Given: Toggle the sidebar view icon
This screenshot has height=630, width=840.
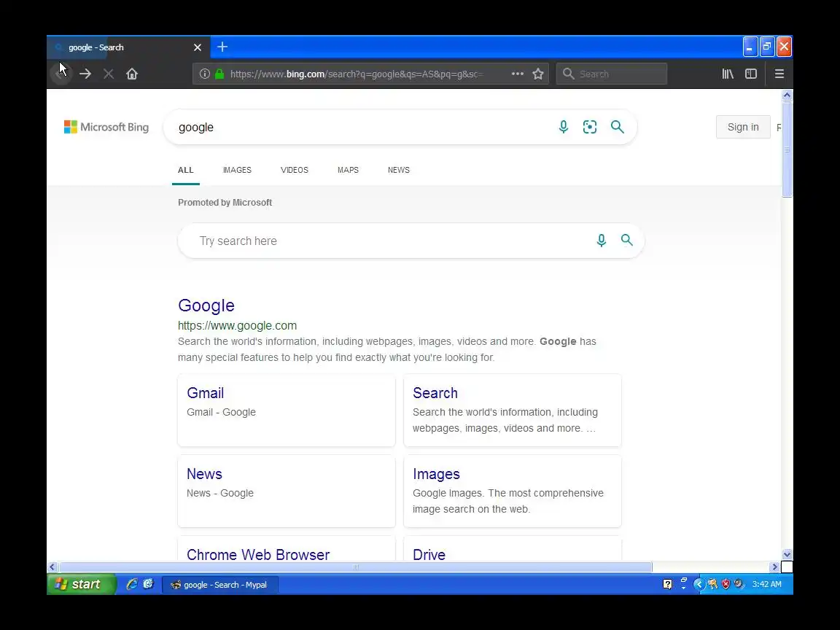Looking at the screenshot, I should pyautogui.click(x=751, y=74).
